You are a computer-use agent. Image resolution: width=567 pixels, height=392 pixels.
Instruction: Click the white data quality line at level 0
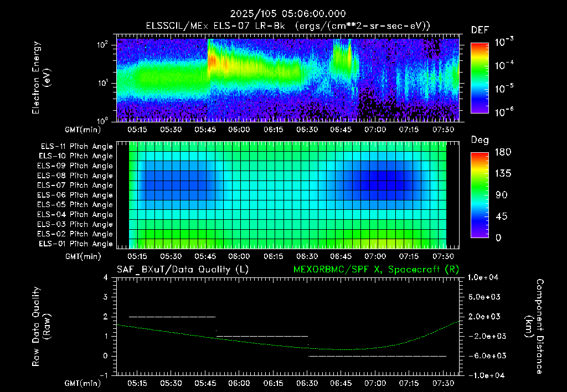(377, 356)
